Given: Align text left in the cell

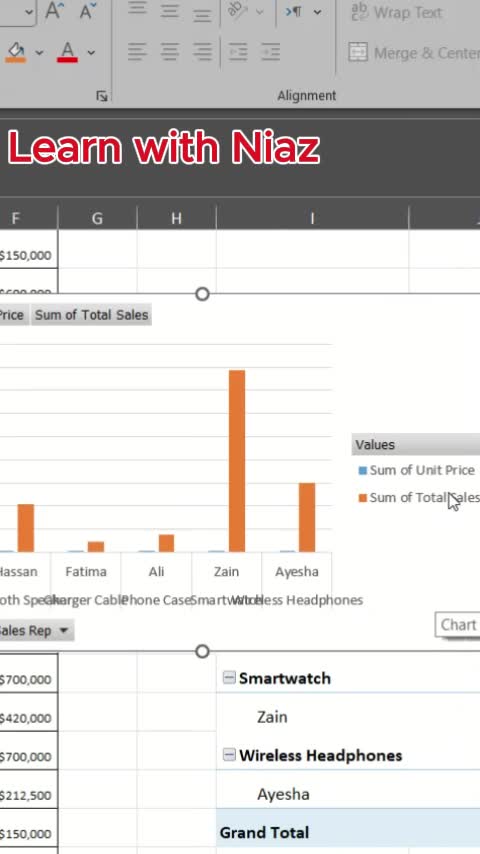Looking at the screenshot, I should 137,52.
